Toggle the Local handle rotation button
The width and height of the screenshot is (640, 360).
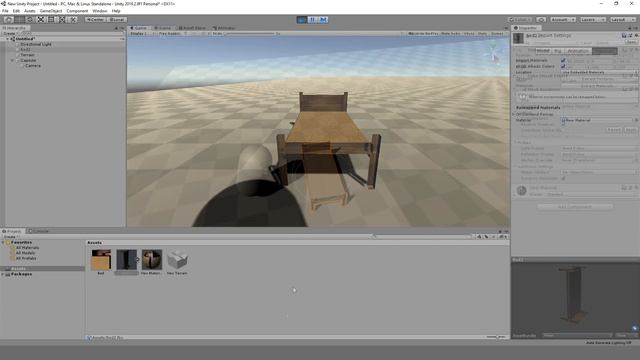coord(117,20)
